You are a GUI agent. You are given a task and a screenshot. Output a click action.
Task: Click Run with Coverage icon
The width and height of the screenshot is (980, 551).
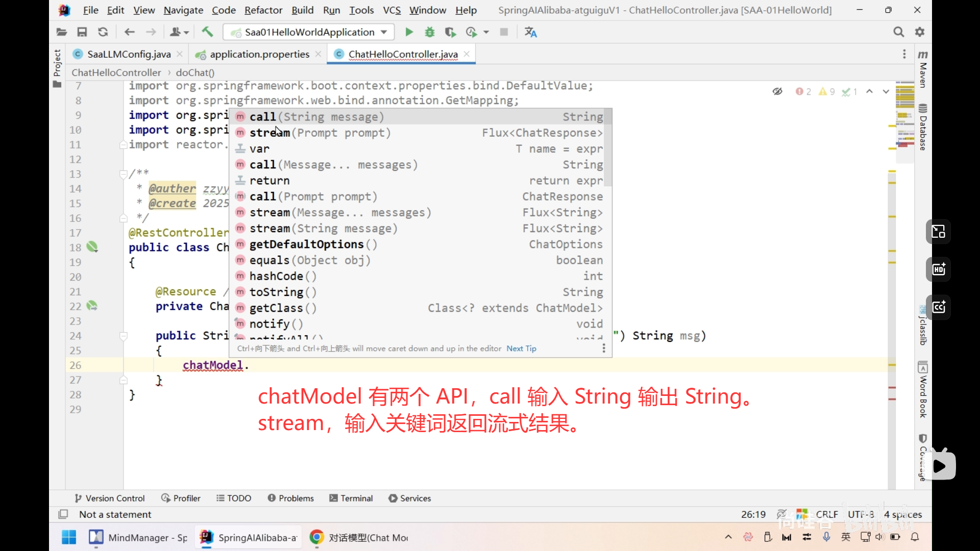[450, 32]
